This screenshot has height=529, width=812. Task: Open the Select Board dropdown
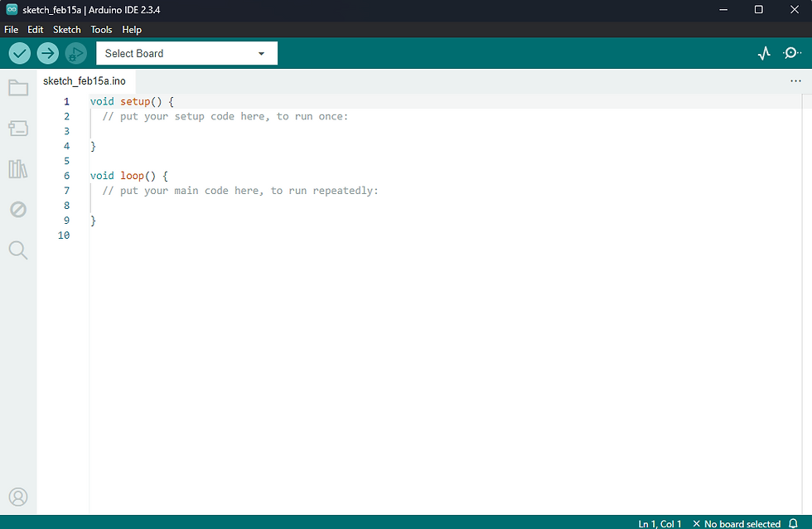pos(187,53)
